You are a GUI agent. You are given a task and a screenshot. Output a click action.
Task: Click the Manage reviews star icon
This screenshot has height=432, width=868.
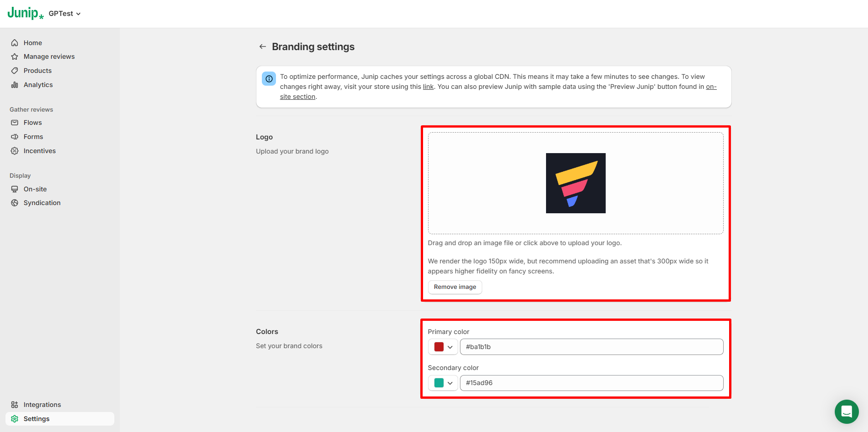click(x=15, y=57)
